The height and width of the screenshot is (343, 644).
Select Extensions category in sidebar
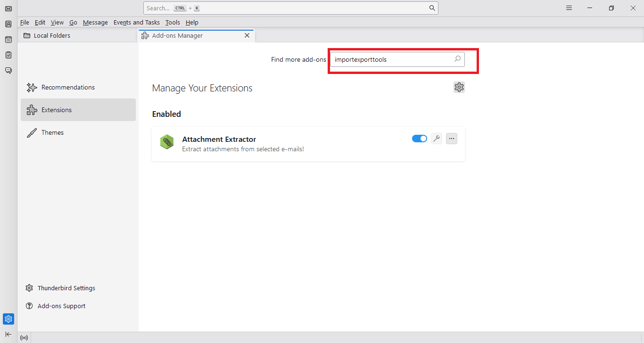[78, 110]
